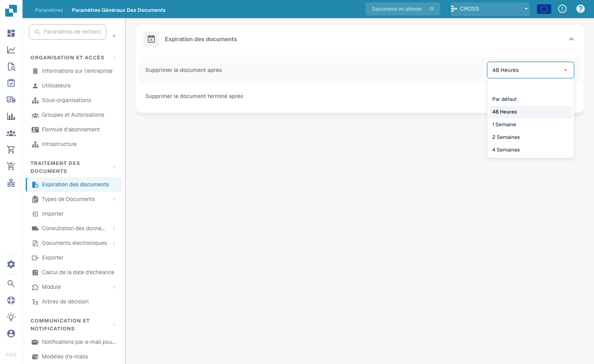The image size is (594, 364).
Task: Click the Paramètres breadcrumb link
Action: click(49, 10)
